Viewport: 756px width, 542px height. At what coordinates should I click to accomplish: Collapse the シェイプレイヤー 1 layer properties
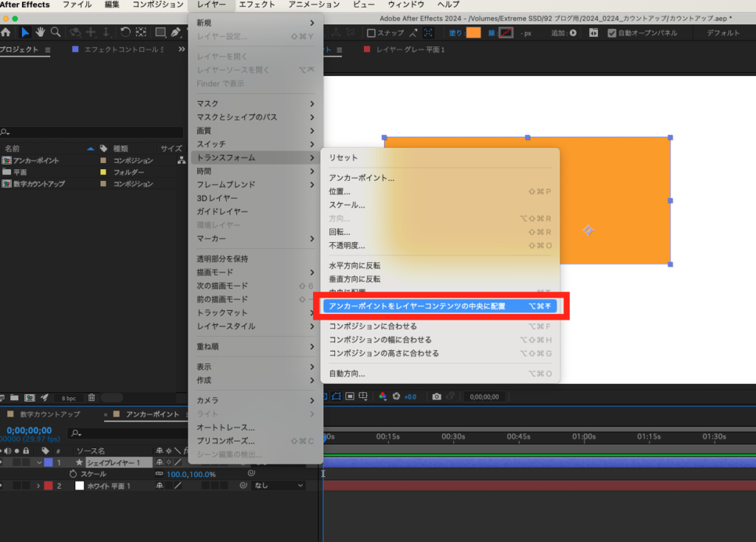[x=38, y=462]
